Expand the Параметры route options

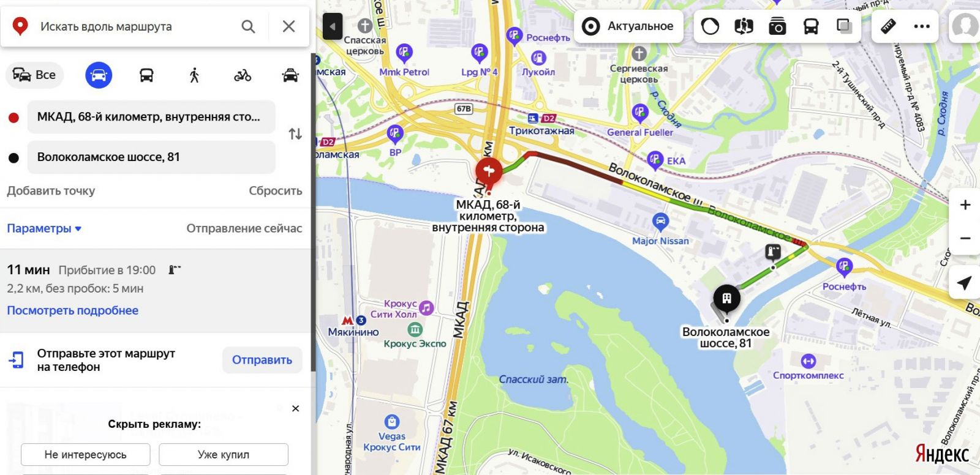coord(44,228)
